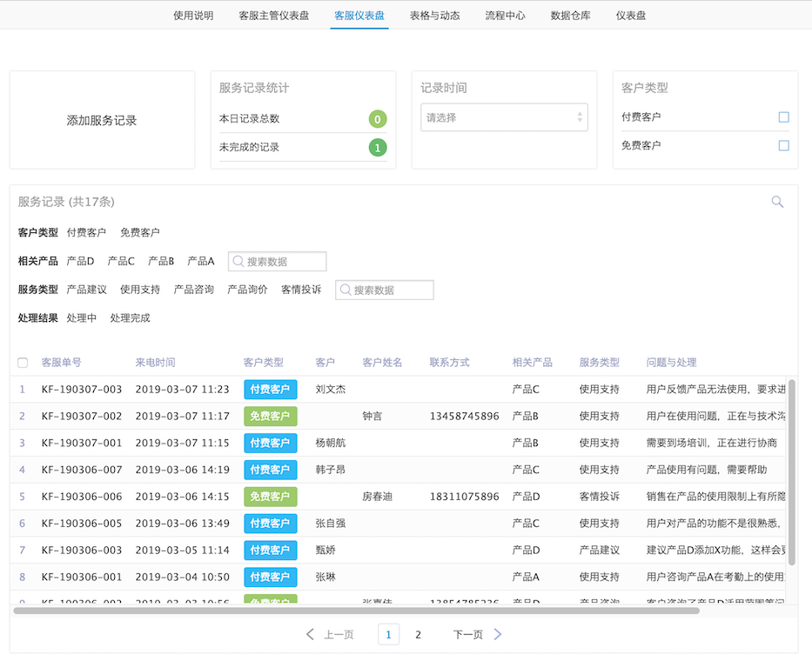Viewport: 812px width, 661px height.
Task: Check the 免费客户 checkbox in 客户类型 card
Action: point(783,145)
